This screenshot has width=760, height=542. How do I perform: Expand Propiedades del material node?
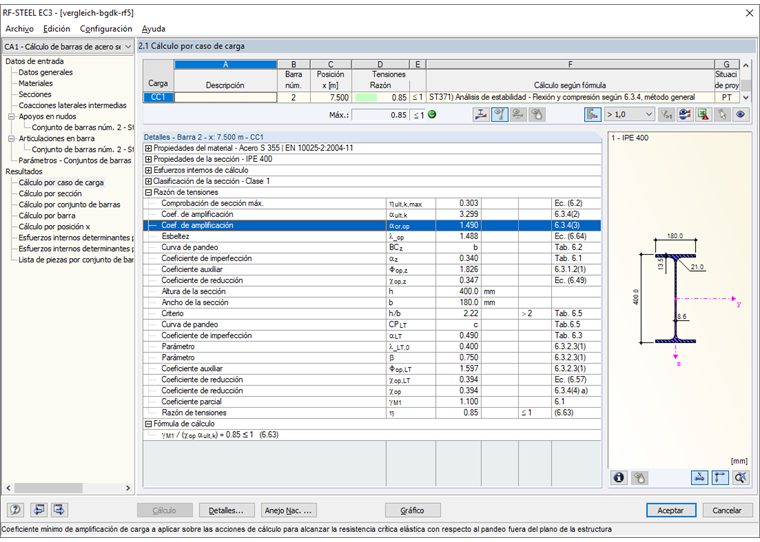(x=149, y=148)
